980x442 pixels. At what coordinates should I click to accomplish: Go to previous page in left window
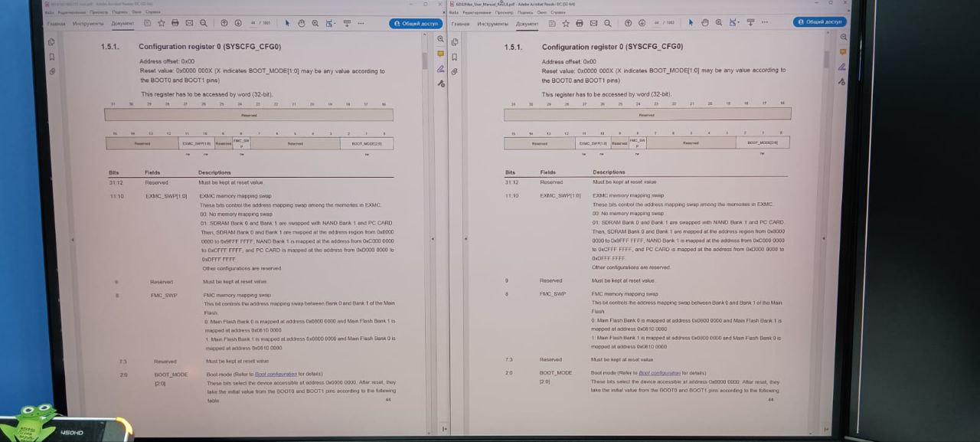(224, 23)
